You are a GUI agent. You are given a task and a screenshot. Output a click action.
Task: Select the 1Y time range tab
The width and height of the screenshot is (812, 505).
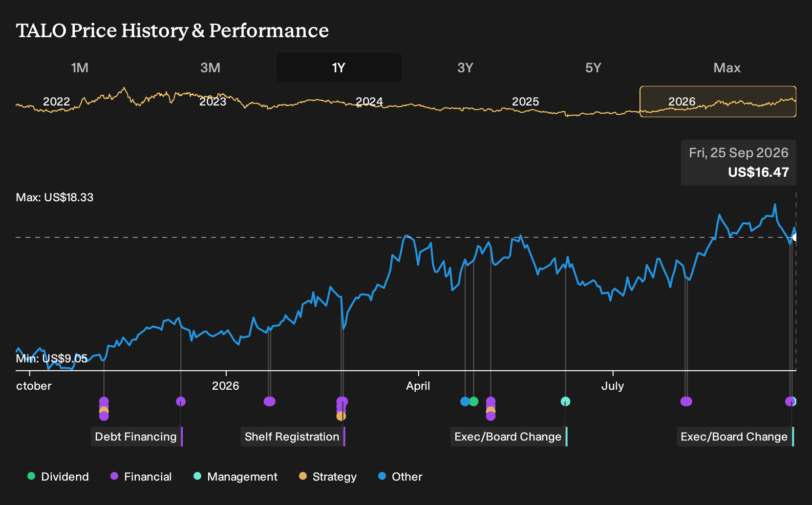(x=339, y=68)
